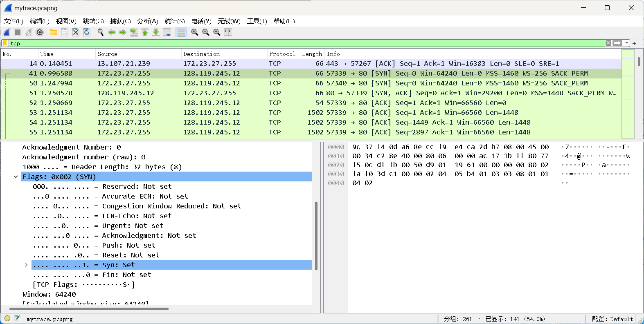Select Header Length: 32 bytes line

coord(102,167)
